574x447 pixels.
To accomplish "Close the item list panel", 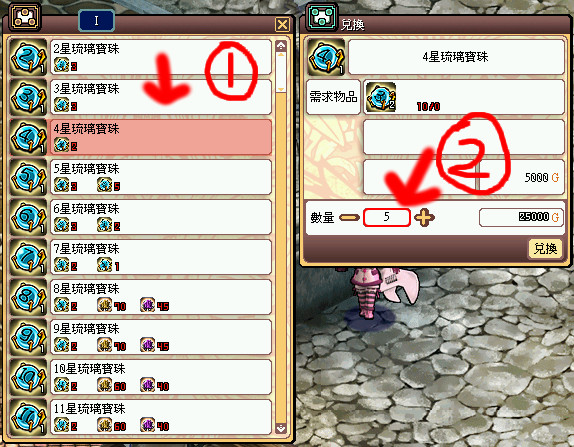I will [282, 25].
